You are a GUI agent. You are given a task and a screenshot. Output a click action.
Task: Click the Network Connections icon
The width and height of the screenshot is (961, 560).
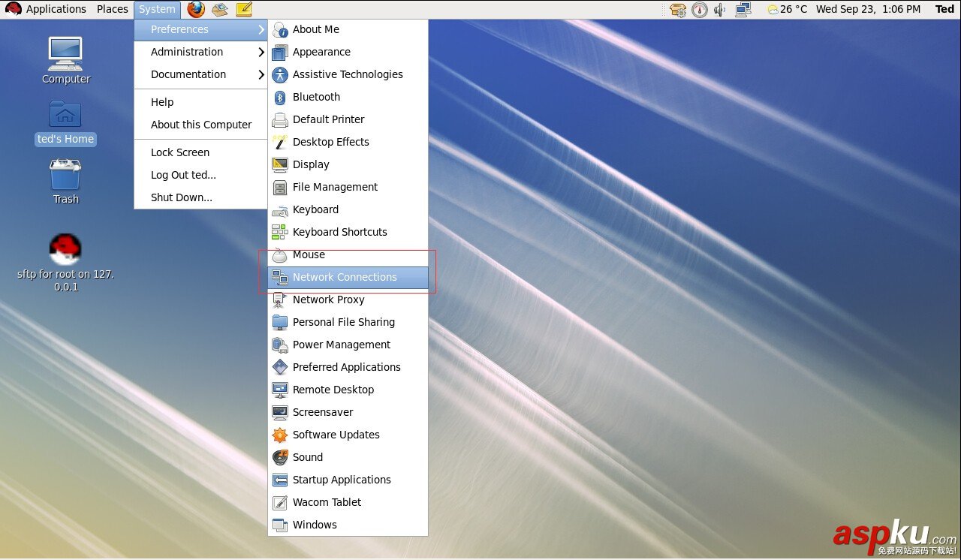[280, 277]
